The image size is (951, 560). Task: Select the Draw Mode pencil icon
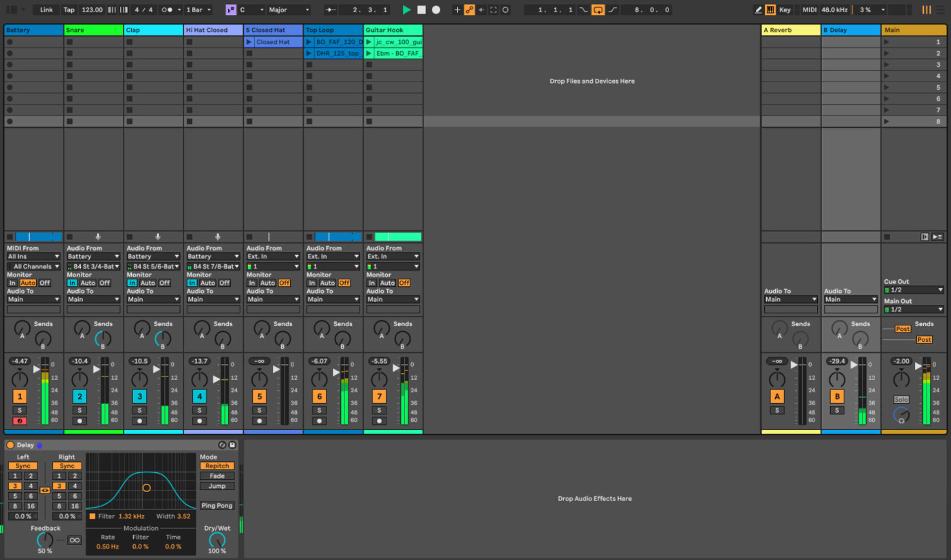click(758, 9)
